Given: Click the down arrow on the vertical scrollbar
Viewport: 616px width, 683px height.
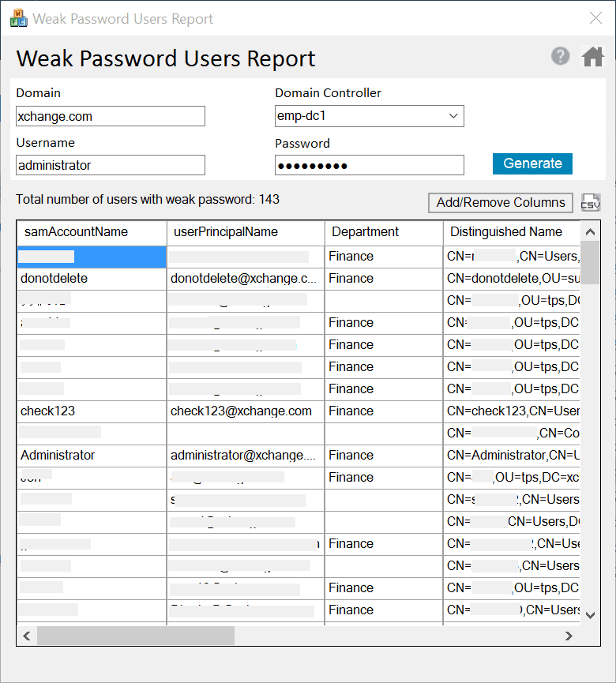Looking at the screenshot, I should 591,614.
